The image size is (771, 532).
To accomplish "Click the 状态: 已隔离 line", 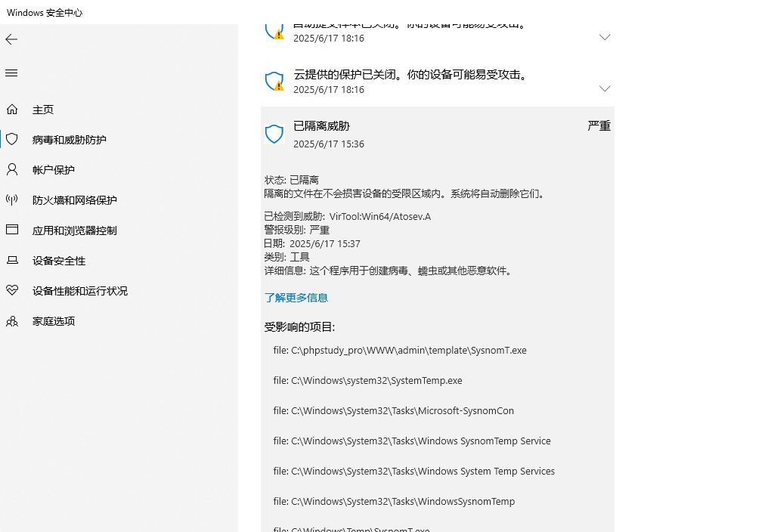I will (292, 180).
